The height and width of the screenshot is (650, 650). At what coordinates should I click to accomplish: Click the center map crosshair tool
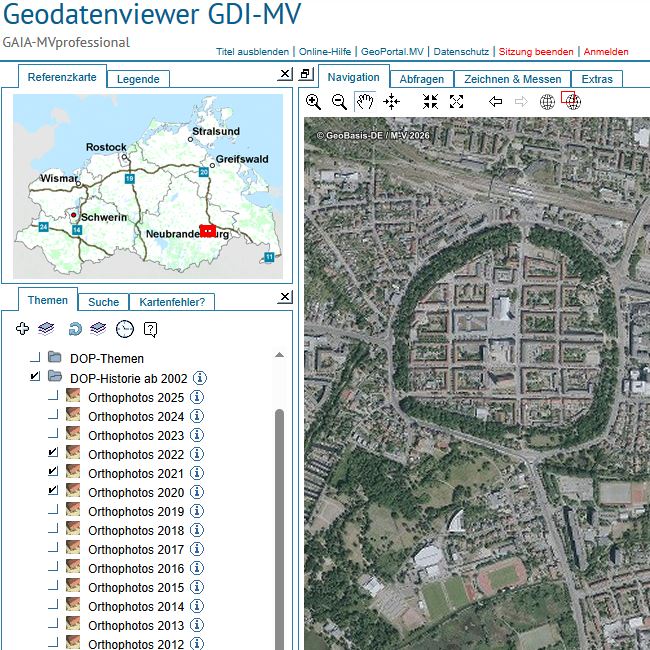click(391, 102)
